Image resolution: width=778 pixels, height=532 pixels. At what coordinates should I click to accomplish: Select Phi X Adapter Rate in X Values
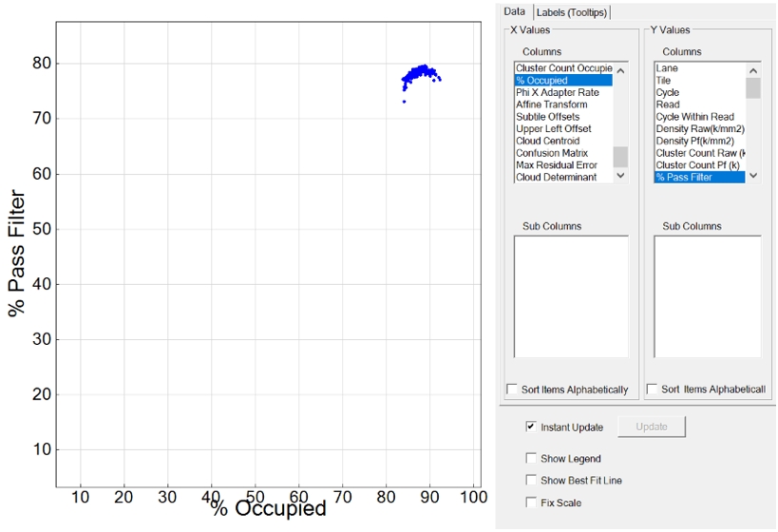tap(557, 93)
